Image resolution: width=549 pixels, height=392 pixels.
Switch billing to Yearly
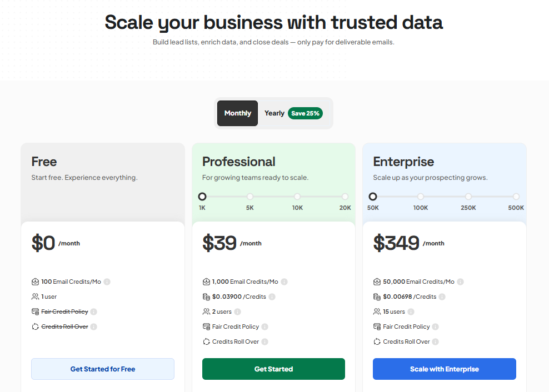[274, 113]
